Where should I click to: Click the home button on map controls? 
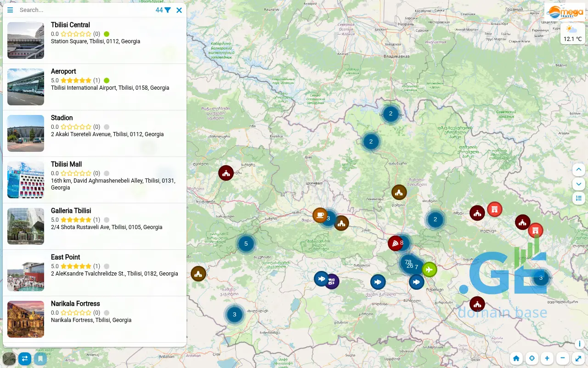tap(516, 358)
